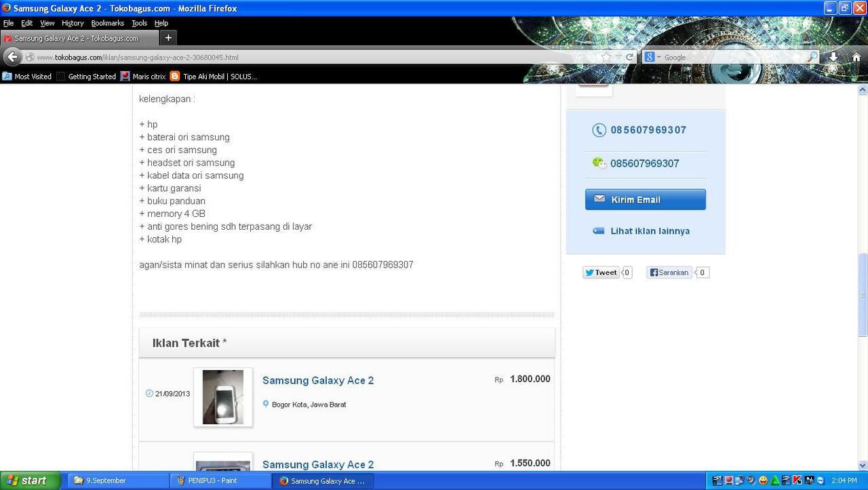Click the vertical scrollbar thumb of the page
The image size is (868, 490).
pos(863,295)
